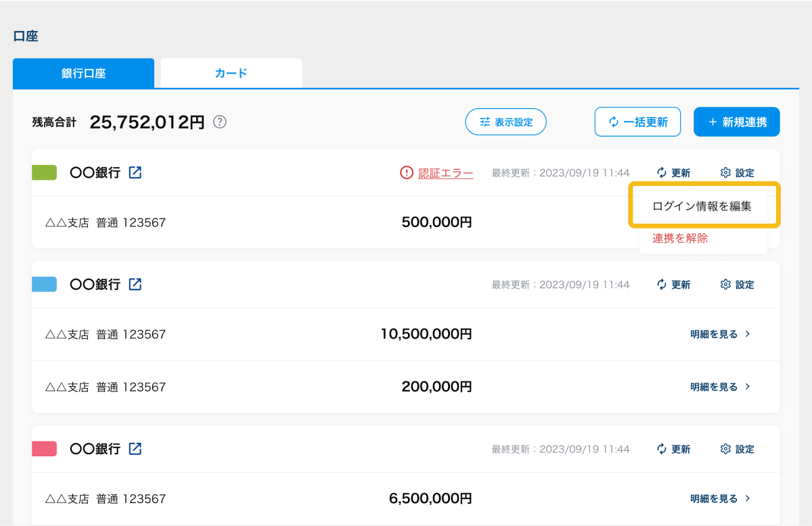The image size is (812, 526).
Task: Click the 認証エラー link
Action: click(445, 173)
